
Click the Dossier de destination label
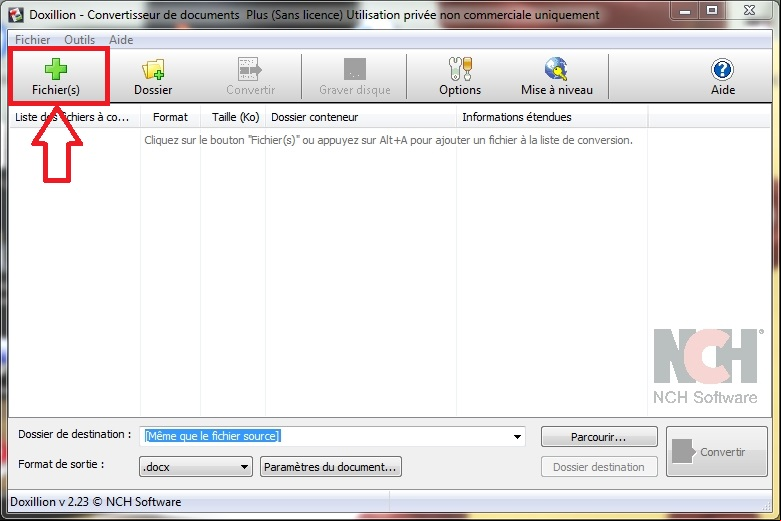(x=75, y=434)
